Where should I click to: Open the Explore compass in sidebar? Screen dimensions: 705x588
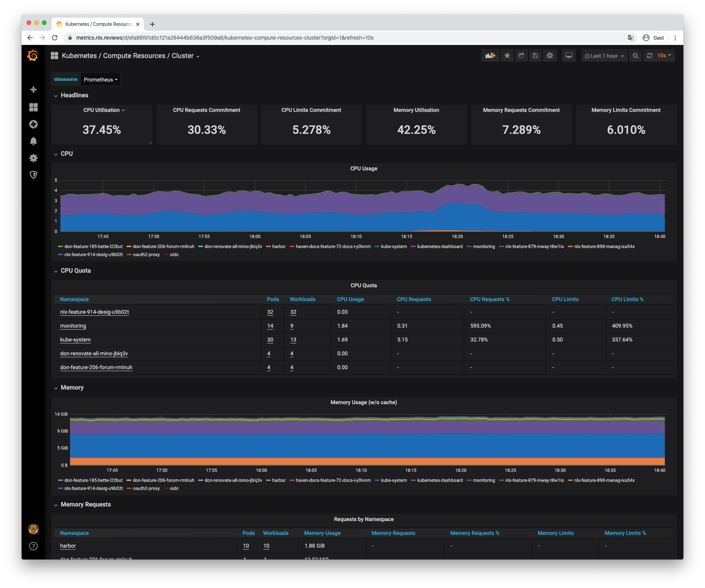[x=33, y=124]
